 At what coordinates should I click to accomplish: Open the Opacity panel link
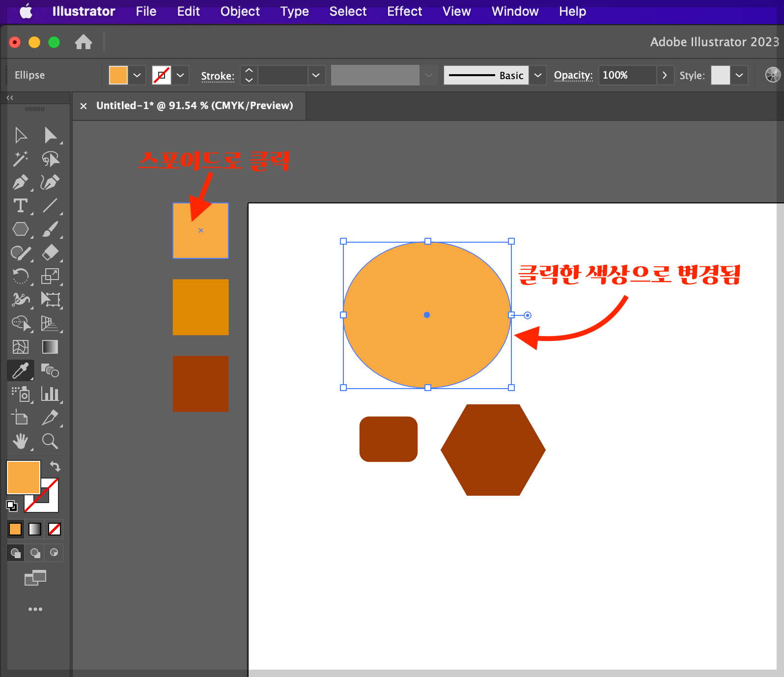click(573, 75)
